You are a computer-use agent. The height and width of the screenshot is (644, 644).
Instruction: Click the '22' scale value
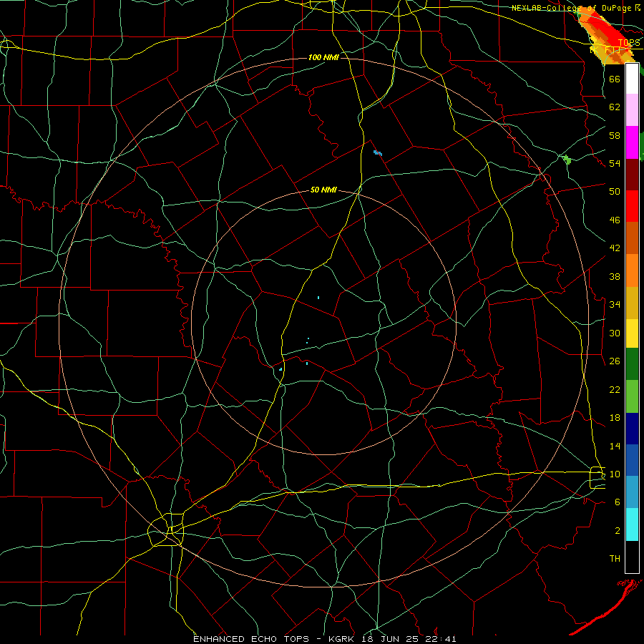click(x=615, y=389)
